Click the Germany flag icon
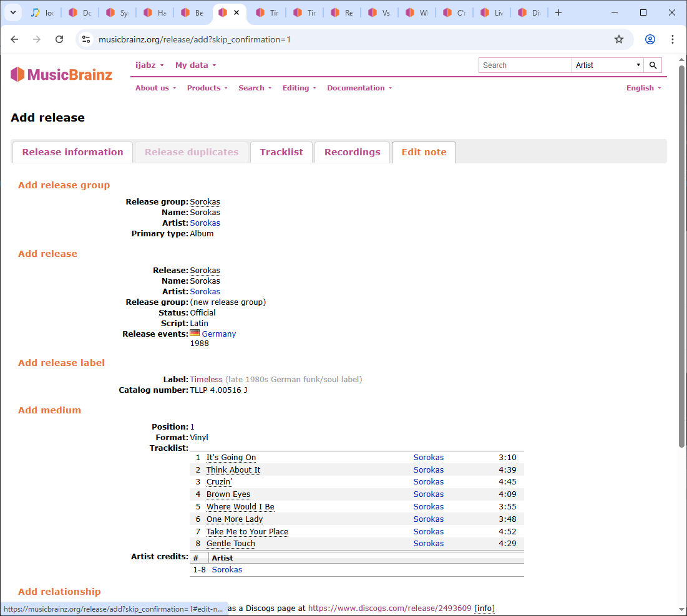 [x=195, y=333]
